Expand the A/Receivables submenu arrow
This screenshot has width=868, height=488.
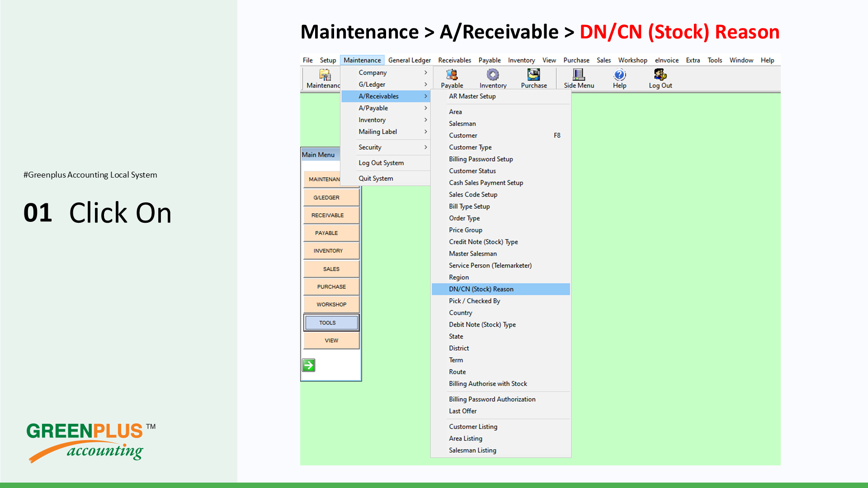[x=425, y=96]
